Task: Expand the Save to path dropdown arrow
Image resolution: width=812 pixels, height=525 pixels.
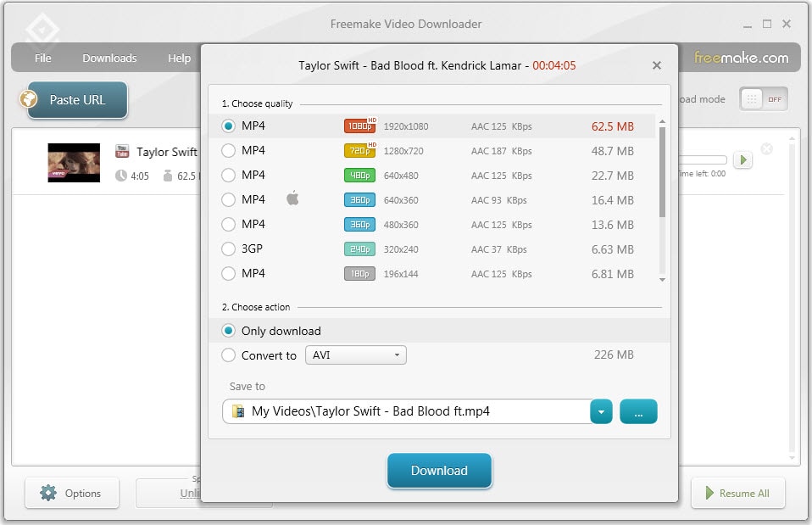Action: coord(601,412)
